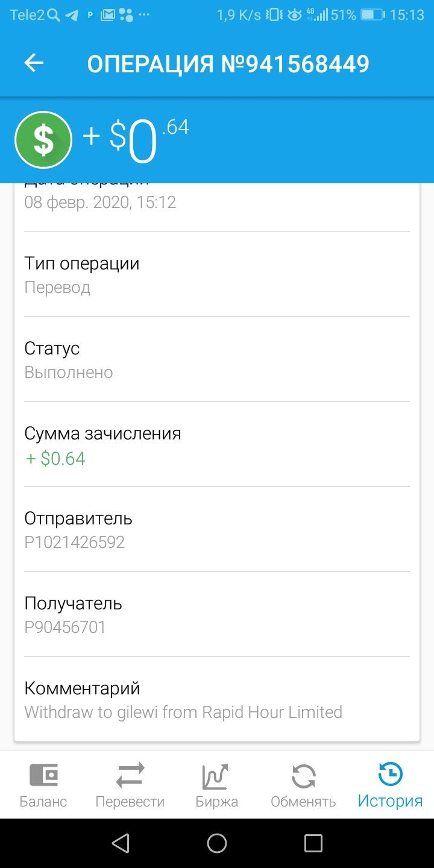Tap the Withdraw to gilewi comment text
Image resolution: width=434 pixels, height=868 pixels.
pyautogui.click(x=183, y=712)
